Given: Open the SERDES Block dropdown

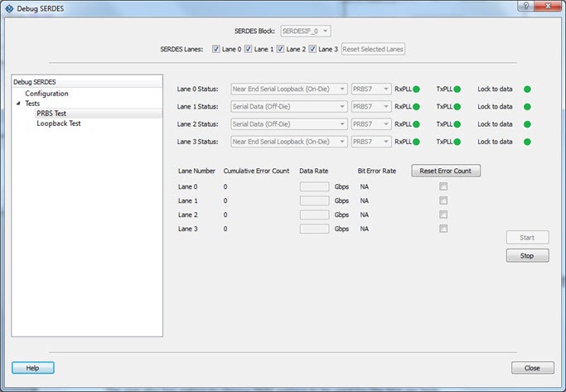Looking at the screenshot, I should pyautogui.click(x=307, y=31).
